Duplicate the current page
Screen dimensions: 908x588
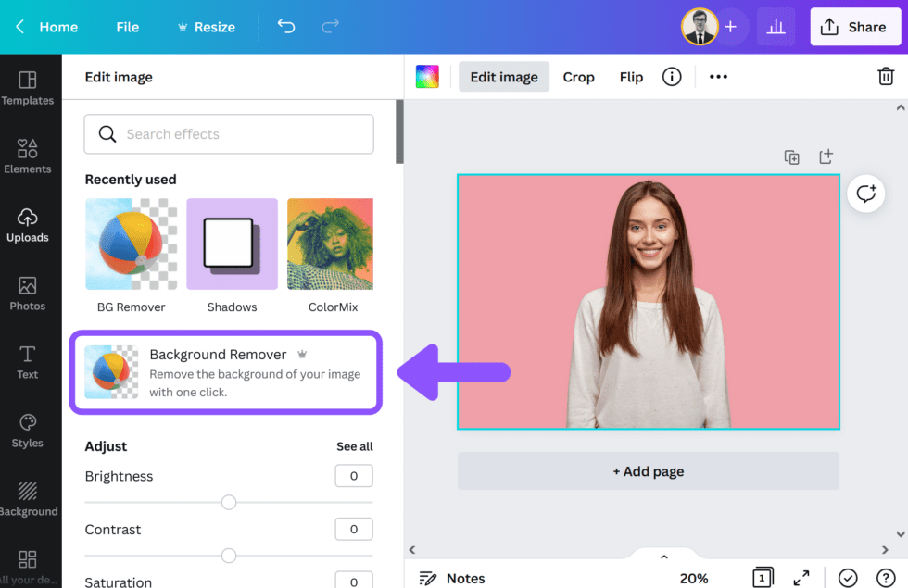click(x=792, y=156)
